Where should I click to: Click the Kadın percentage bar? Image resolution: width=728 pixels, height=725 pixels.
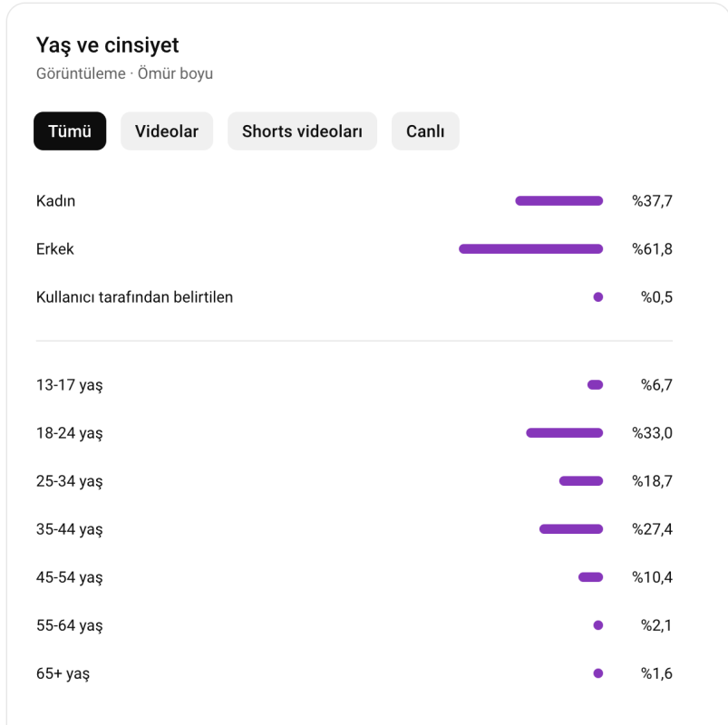pyautogui.click(x=559, y=201)
